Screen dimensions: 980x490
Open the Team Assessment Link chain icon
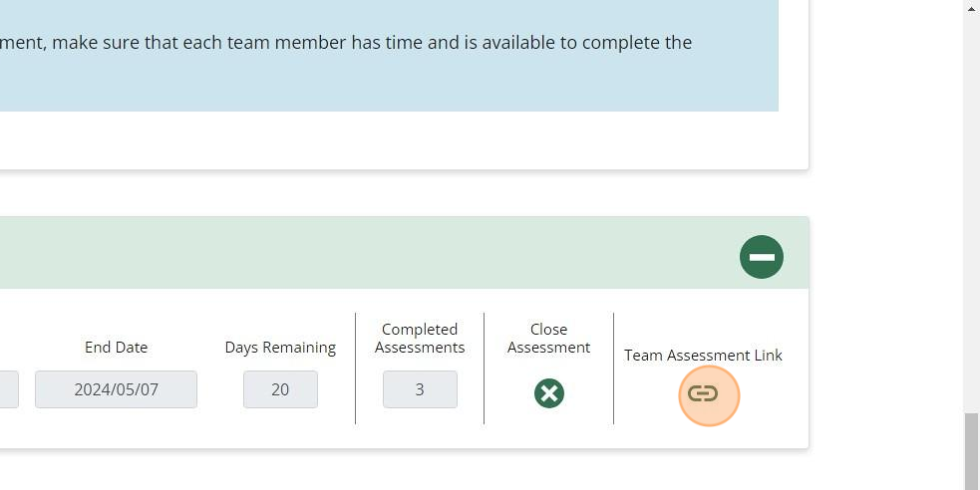tap(703, 393)
